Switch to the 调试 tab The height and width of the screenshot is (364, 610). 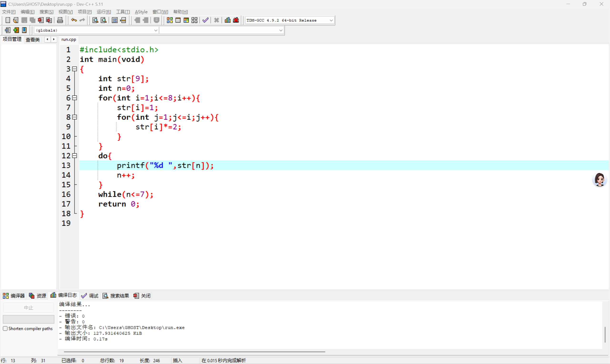(90, 296)
